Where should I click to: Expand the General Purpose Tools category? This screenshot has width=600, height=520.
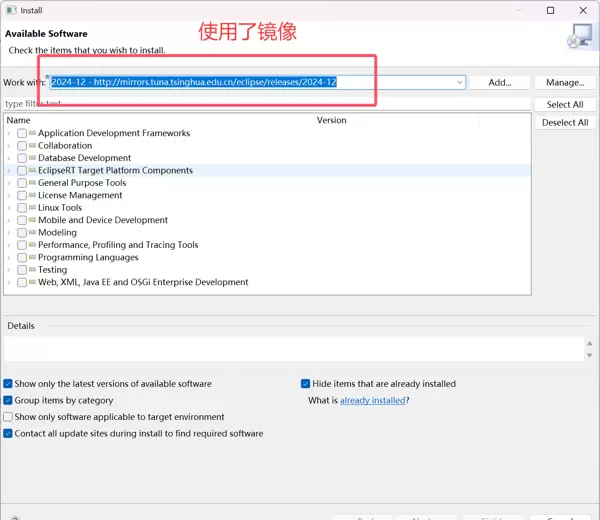tap(9, 183)
